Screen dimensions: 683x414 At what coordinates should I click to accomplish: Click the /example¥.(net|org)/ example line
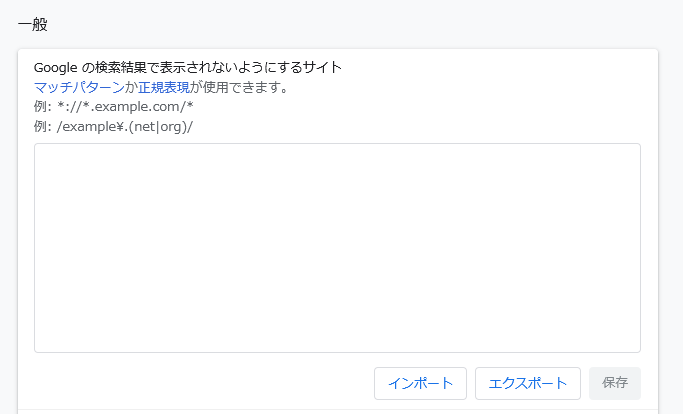click(125, 127)
